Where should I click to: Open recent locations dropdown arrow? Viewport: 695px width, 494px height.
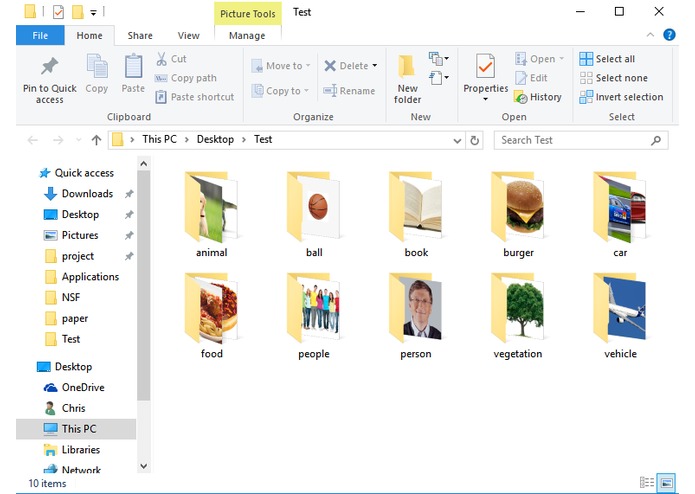(x=78, y=140)
